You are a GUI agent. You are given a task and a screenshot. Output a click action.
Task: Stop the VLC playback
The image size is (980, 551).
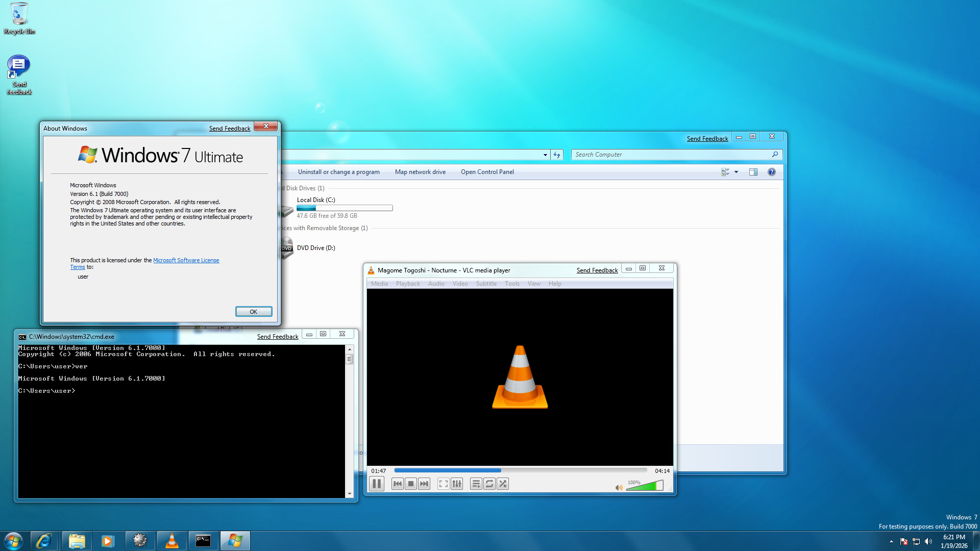pos(411,484)
